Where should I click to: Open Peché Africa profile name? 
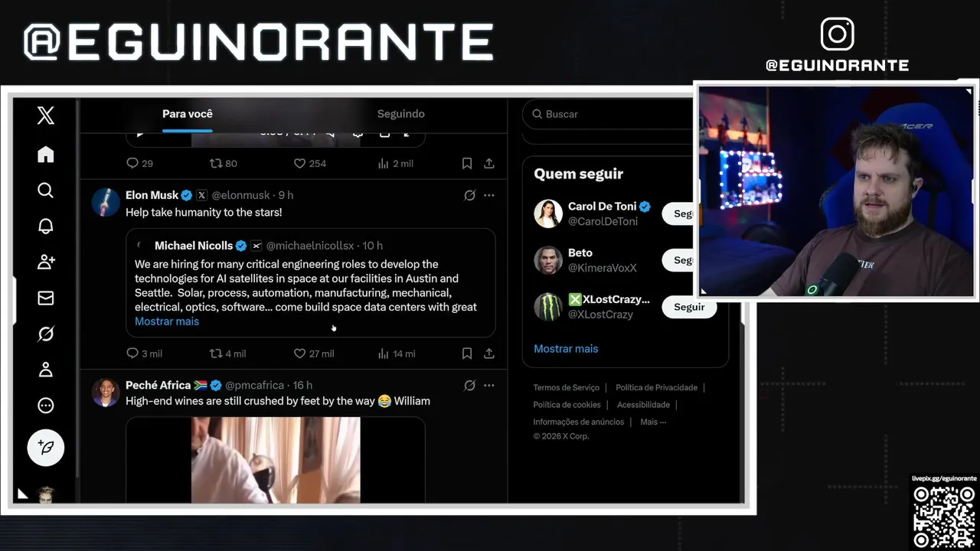158,385
